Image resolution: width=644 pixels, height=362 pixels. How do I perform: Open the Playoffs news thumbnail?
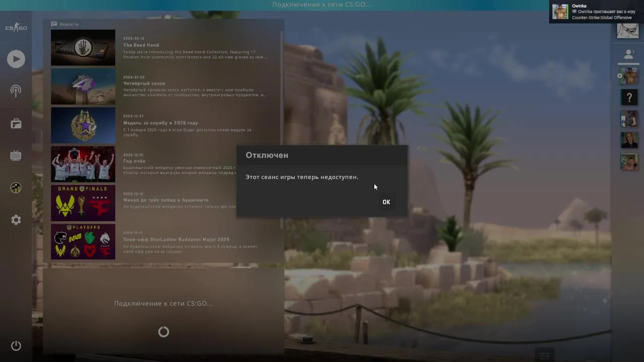[x=83, y=242]
